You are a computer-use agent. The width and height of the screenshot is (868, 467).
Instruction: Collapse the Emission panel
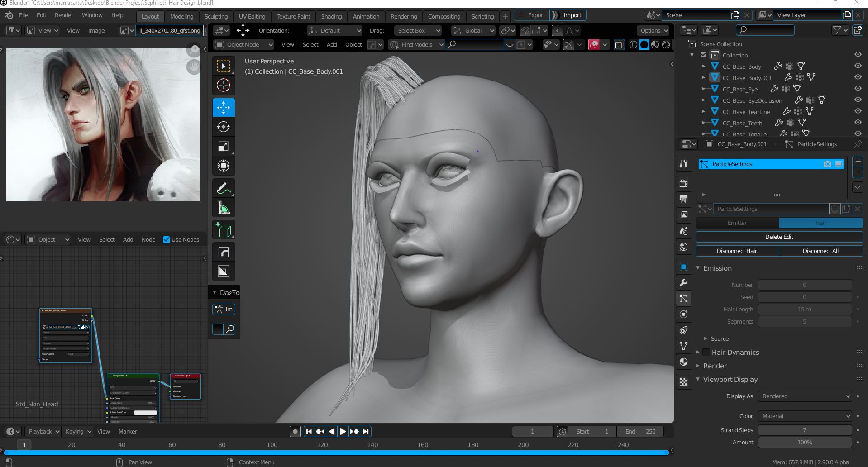(698, 268)
